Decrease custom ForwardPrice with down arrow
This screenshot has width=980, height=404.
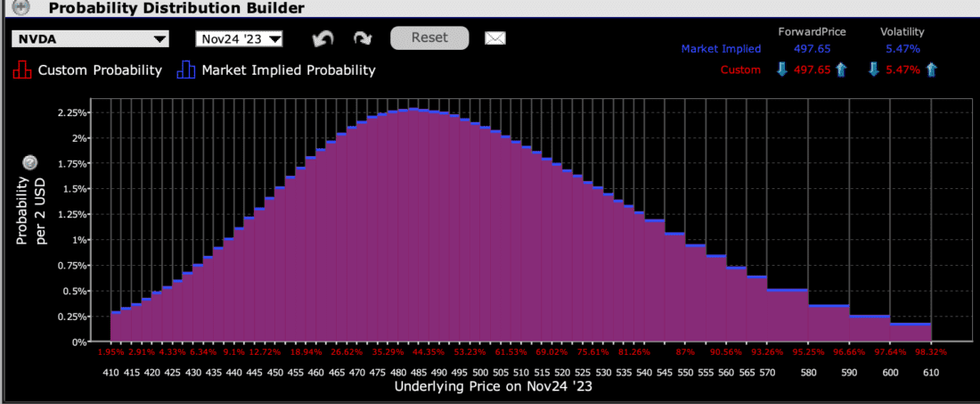781,70
